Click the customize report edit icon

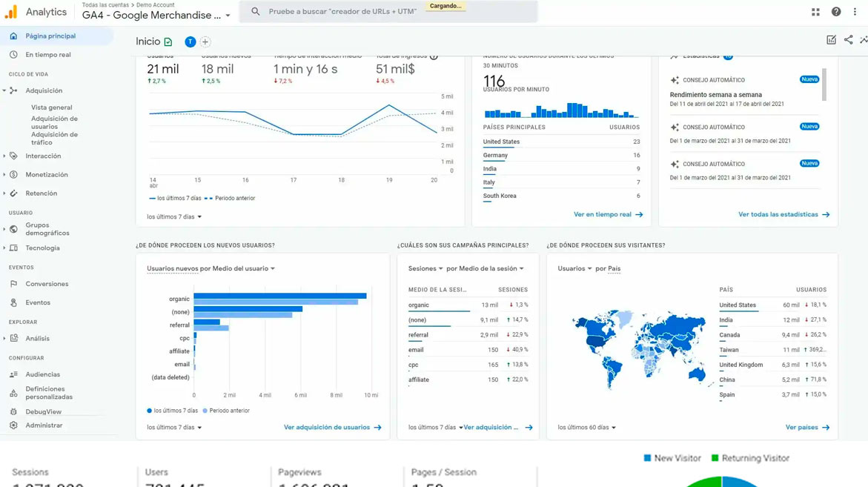[831, 40]
